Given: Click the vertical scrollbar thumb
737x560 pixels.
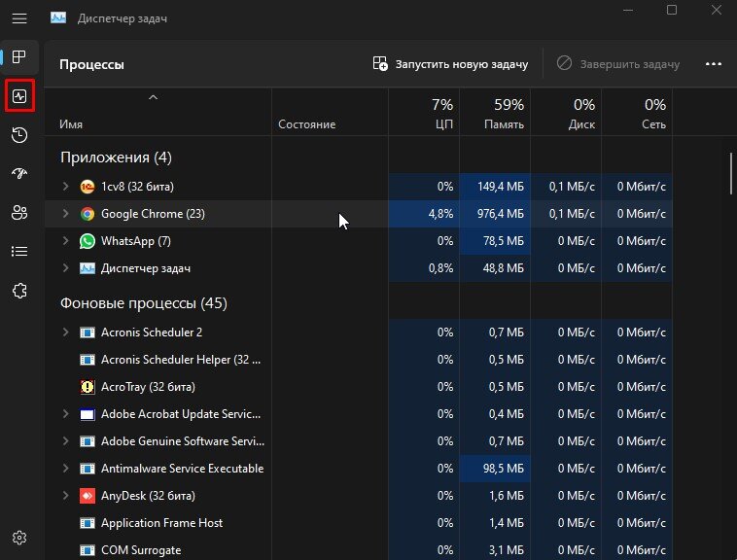Looking at the screenshot, I should tap(731, 173).
